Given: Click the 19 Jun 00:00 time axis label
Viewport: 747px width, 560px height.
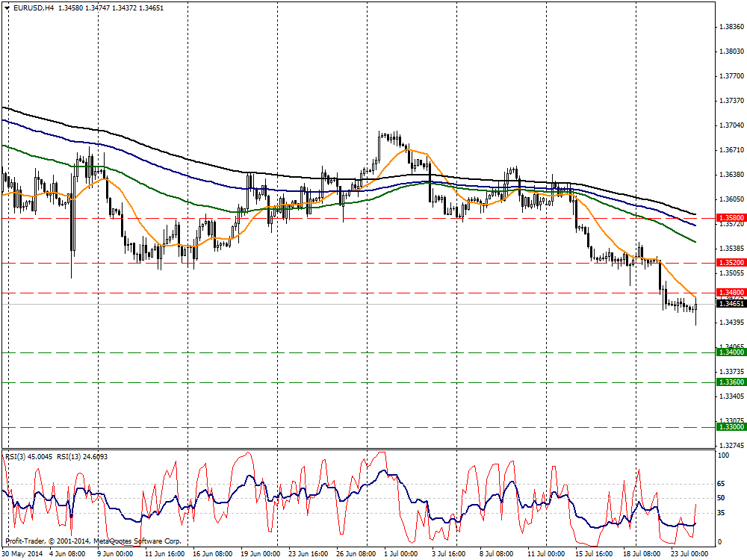Looking at the screenshot, I should pos(260,554).
